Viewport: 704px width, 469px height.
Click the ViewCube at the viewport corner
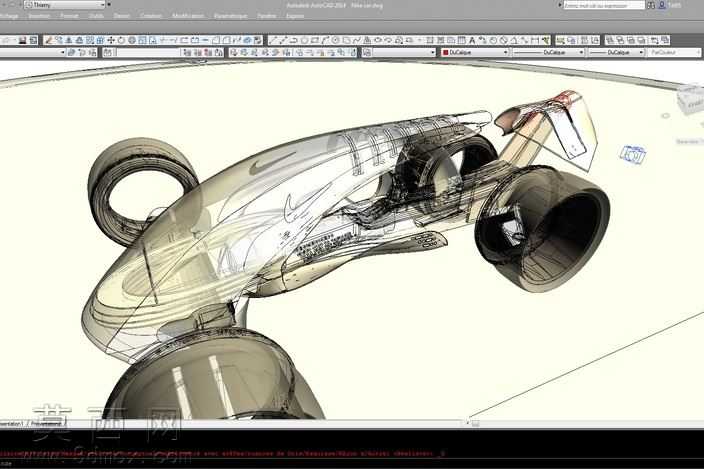(x=691, y=100)
